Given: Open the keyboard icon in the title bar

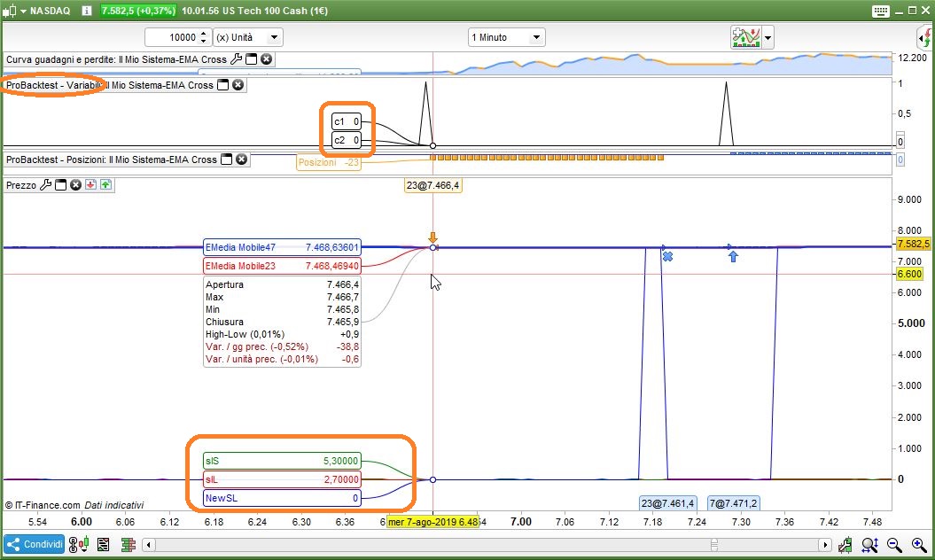Looking at the screenshot, I should point(880,11).
